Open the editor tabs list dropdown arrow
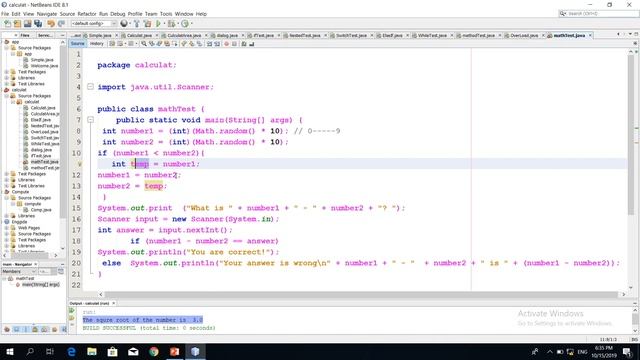The height and width of the screenshot is (360, 640). coord(631,34)
